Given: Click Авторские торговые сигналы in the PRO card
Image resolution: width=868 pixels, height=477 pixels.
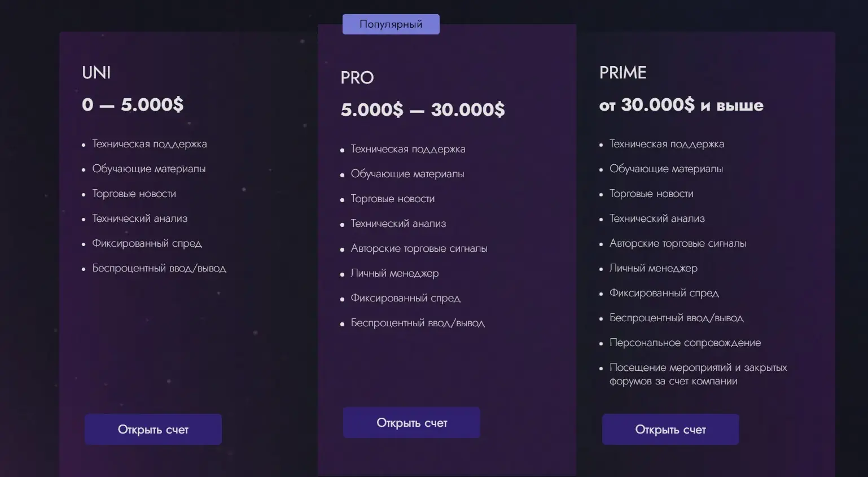Looking at the screenshot, I should tap(419, 248).
